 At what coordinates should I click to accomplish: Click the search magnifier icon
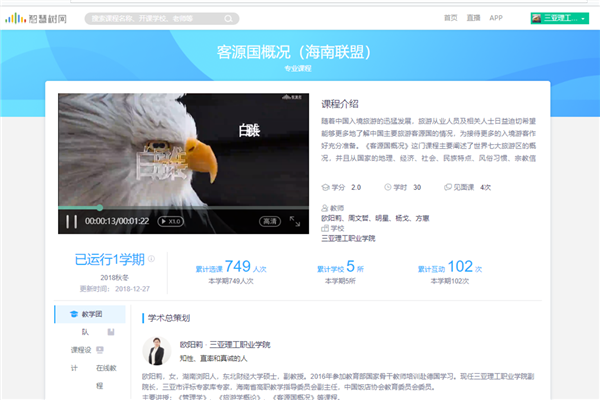pyautogui.click(x=231, y=18)
